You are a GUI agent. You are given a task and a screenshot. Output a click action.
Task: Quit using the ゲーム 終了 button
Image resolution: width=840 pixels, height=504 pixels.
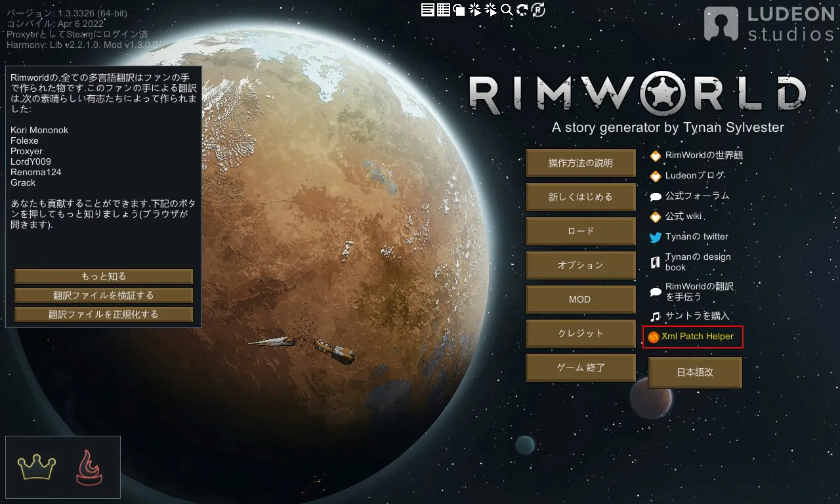coord(580,367)
